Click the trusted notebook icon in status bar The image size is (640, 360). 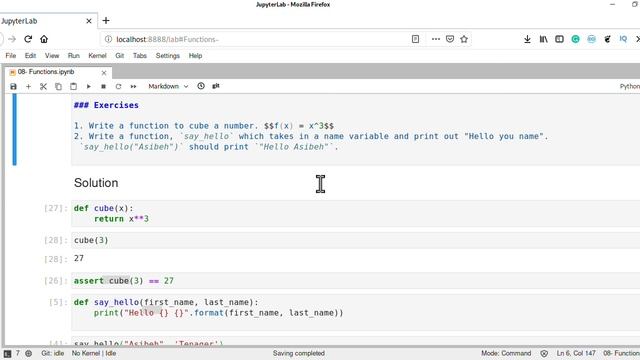[544, 353]
